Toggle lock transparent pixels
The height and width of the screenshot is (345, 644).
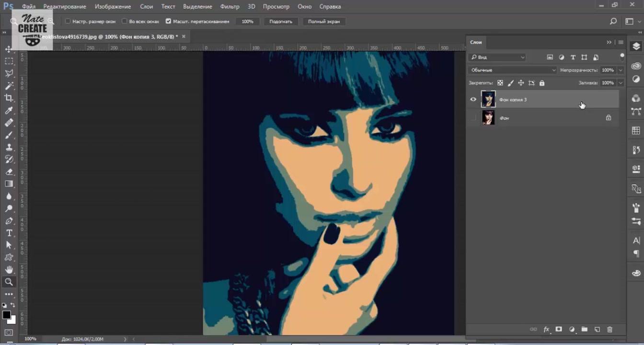pyautogui.click(x=500, y=83)
